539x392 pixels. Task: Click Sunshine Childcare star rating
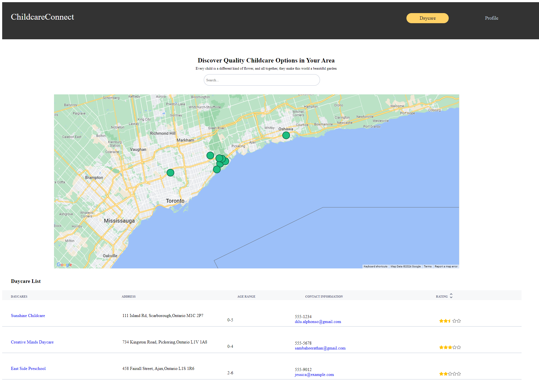point(450,321)
